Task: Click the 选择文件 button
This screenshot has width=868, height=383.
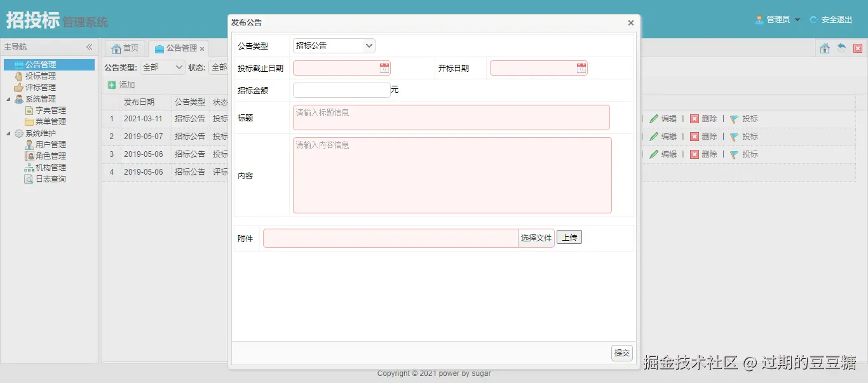Action: [x=536, y=238]
